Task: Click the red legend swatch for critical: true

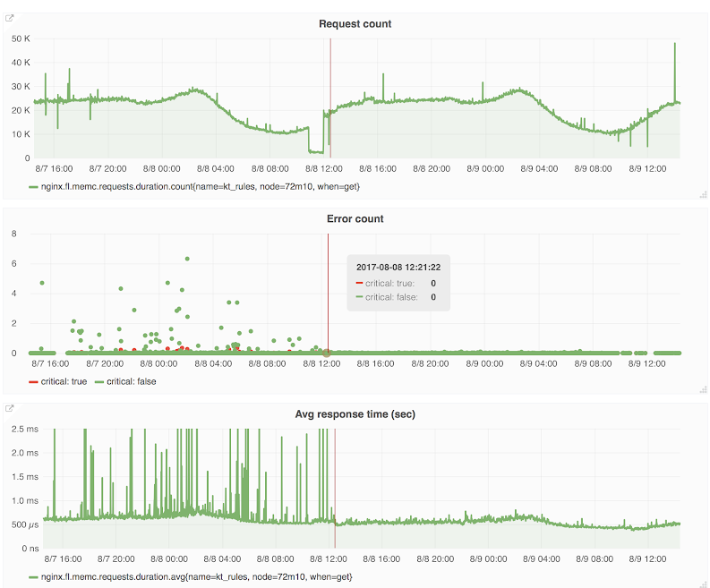Action: (34, 382)
